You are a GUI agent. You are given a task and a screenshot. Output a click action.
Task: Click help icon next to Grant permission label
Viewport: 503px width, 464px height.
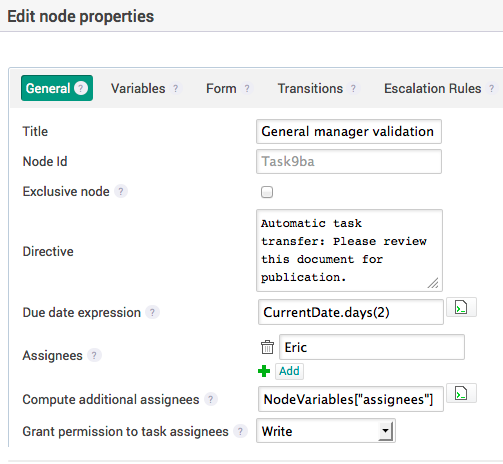point(240,431)
